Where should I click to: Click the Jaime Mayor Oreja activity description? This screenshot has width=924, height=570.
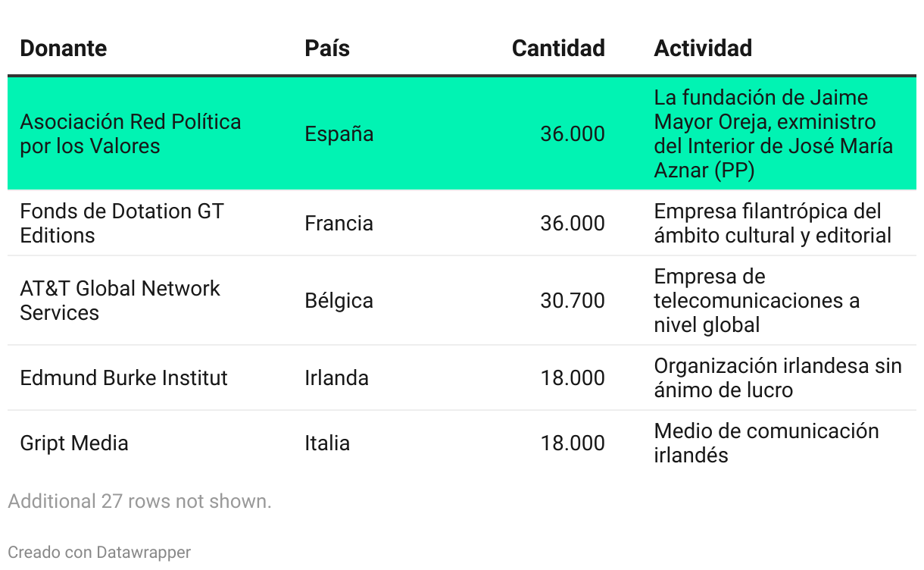coord(773,134)
